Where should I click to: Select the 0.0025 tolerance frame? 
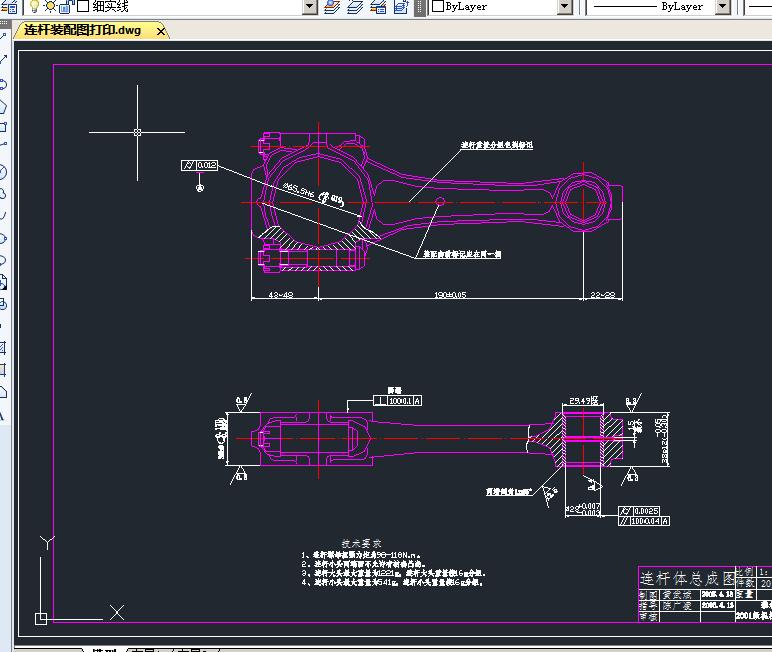click(x=639, y=511)
